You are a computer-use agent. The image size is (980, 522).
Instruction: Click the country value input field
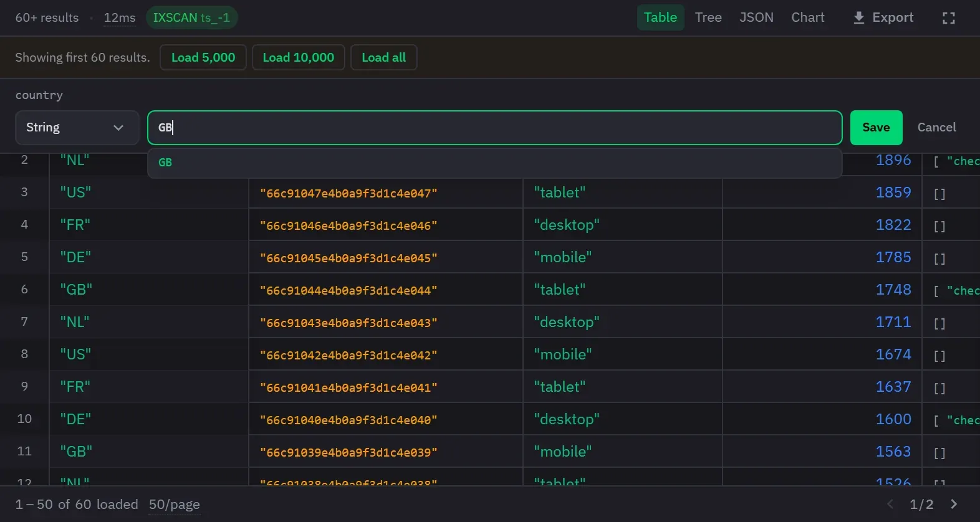(494, 128)
